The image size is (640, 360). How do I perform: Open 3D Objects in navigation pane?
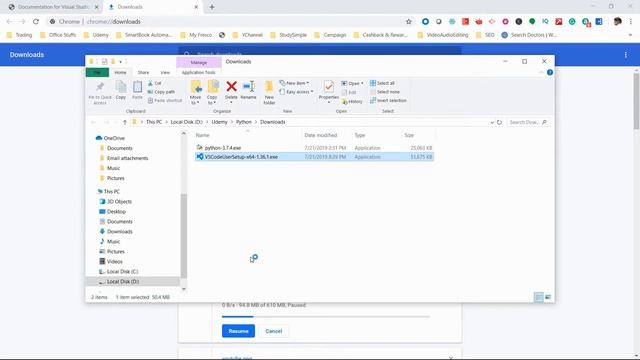tap(116, 202)
